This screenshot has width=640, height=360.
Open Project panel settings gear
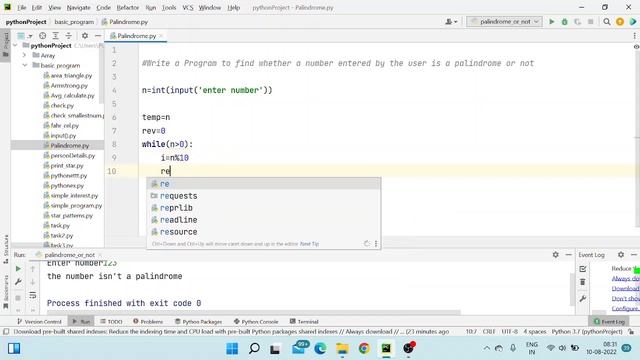pyautogui.click(x=84, y=36)
